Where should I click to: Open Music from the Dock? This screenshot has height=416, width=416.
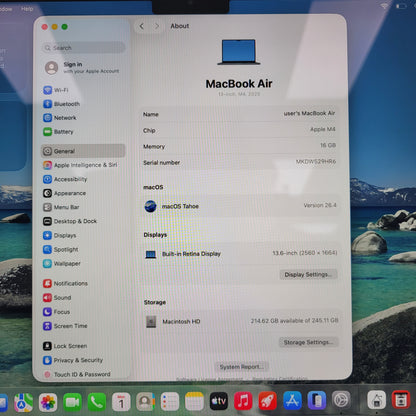click(243, 401)
